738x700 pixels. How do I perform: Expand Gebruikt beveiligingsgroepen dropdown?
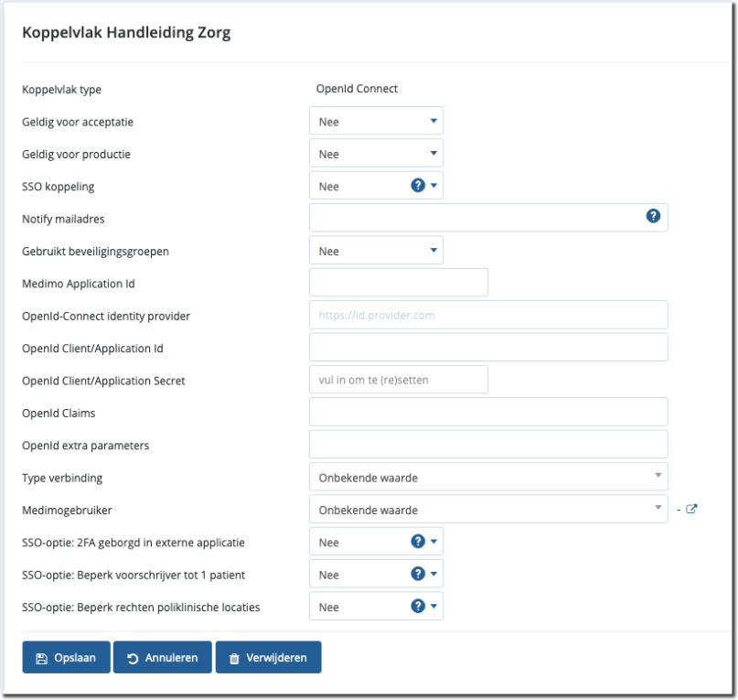376,251
